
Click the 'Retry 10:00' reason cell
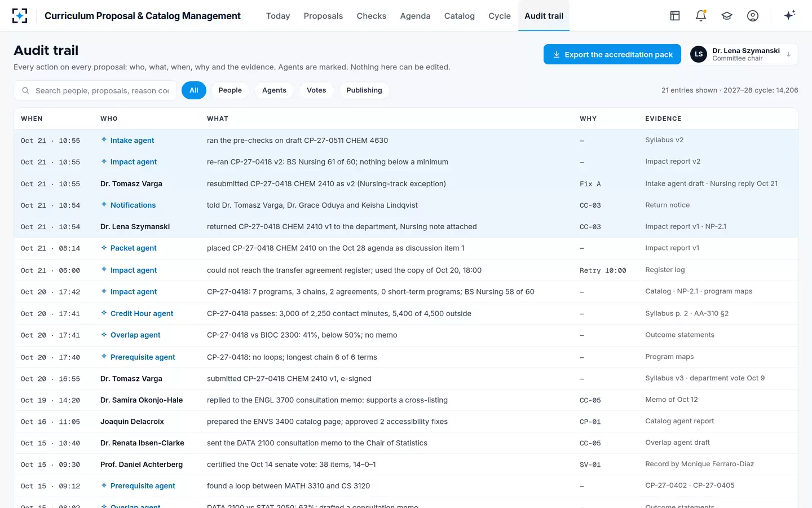pos(603,270)
